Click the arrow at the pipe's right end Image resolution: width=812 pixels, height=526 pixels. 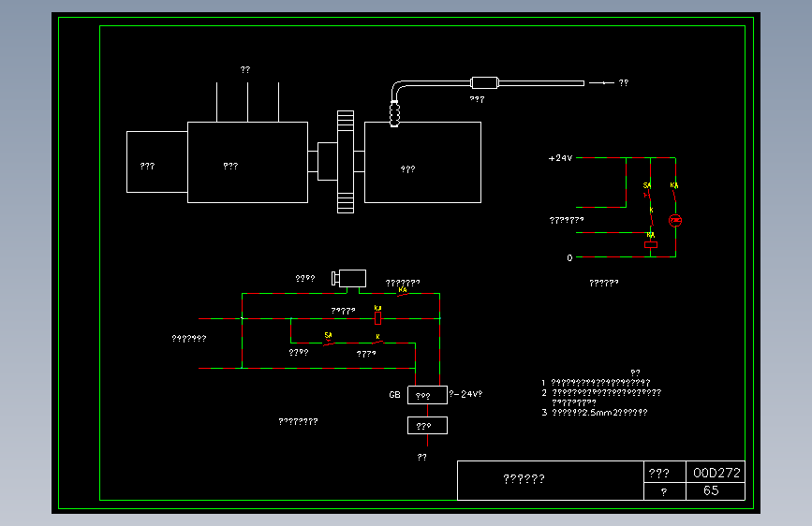pyautogui.click(x=601, y=83)
